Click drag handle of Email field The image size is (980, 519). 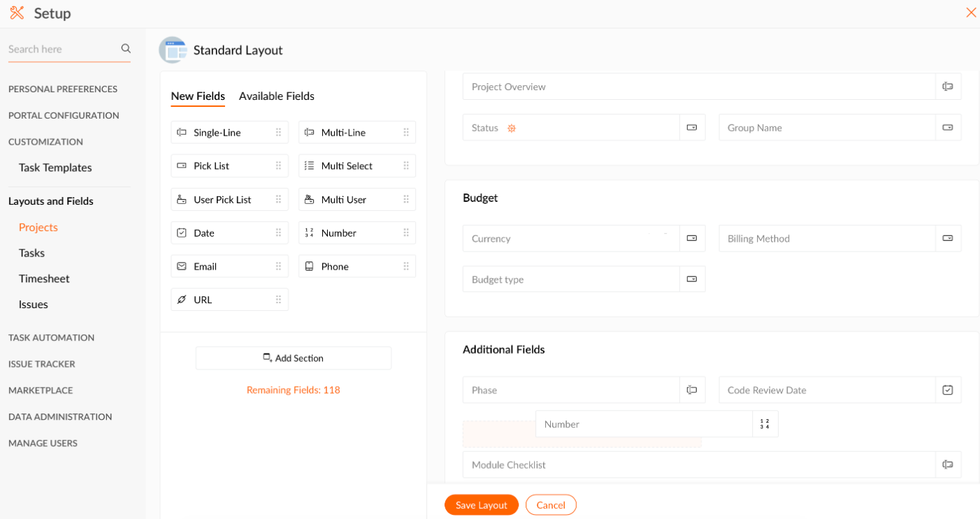coord(278,266)
